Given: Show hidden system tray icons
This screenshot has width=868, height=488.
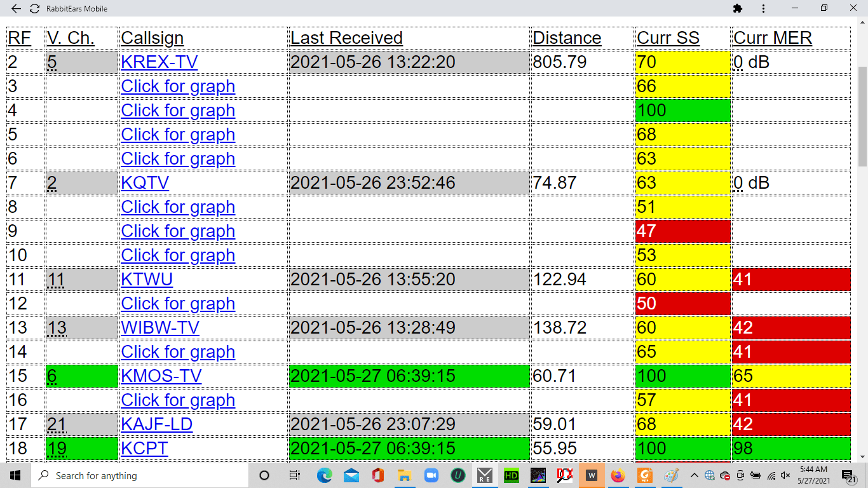Looking at the screenshot, I should tap(695, 475).
